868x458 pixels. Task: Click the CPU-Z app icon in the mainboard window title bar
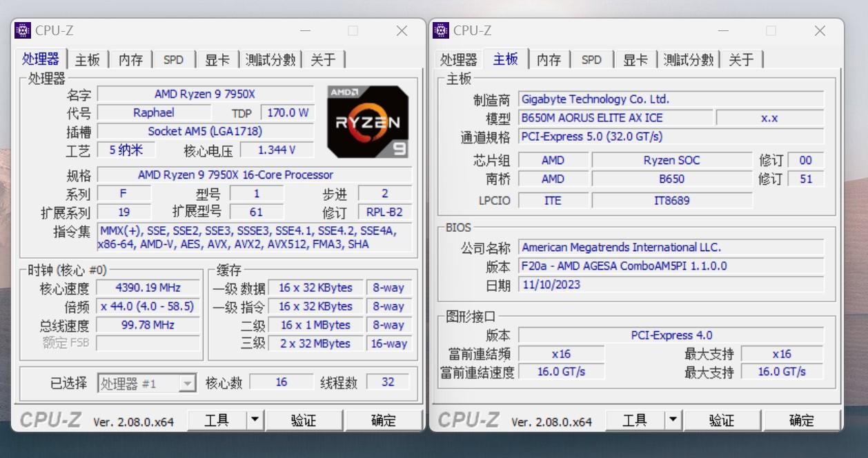pos(442,30)
